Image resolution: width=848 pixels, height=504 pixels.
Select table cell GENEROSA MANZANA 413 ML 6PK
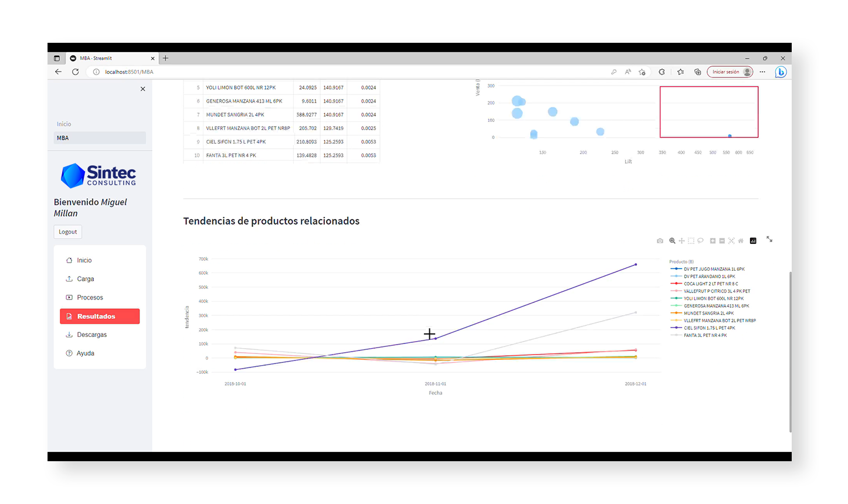[x=249, y=101]
